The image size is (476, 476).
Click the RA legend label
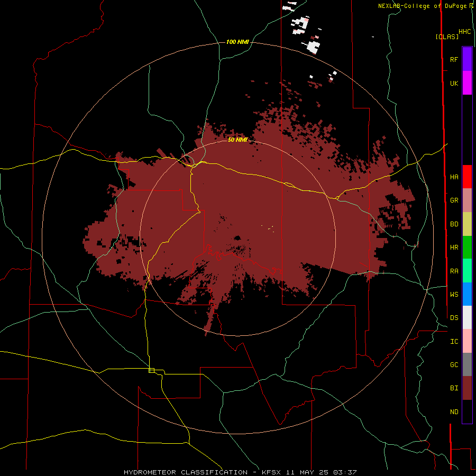(454, 271)
